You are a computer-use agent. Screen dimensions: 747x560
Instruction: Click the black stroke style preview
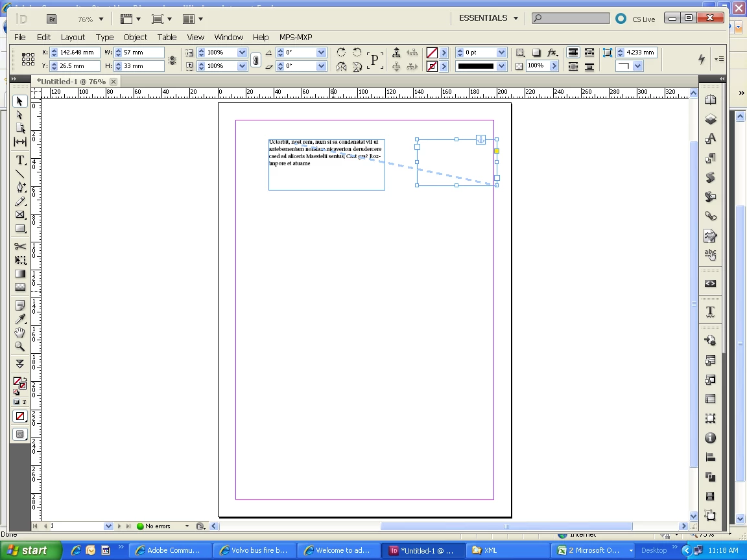coord(475,66)
